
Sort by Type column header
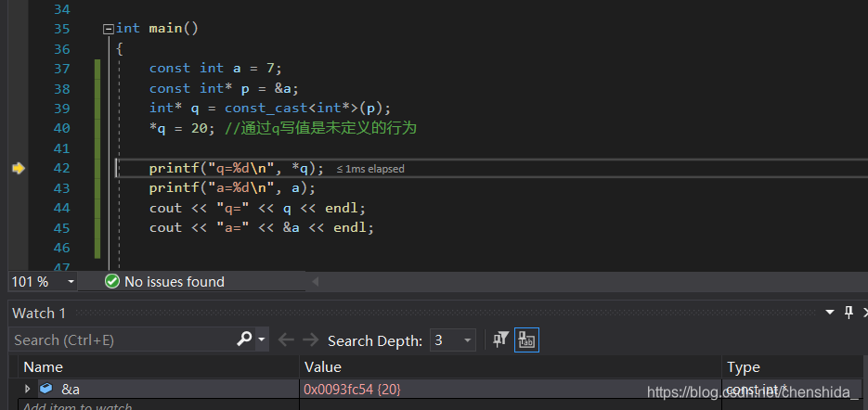tap(792, 366)
